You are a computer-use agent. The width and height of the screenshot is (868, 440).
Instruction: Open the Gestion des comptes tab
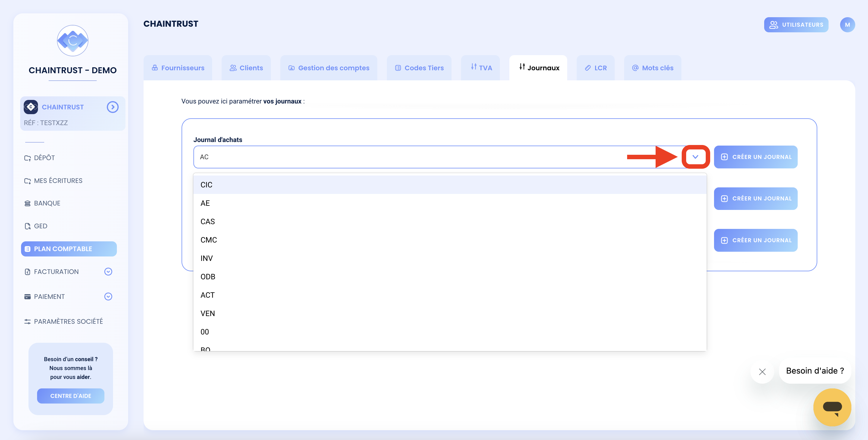tap(329, 68)
